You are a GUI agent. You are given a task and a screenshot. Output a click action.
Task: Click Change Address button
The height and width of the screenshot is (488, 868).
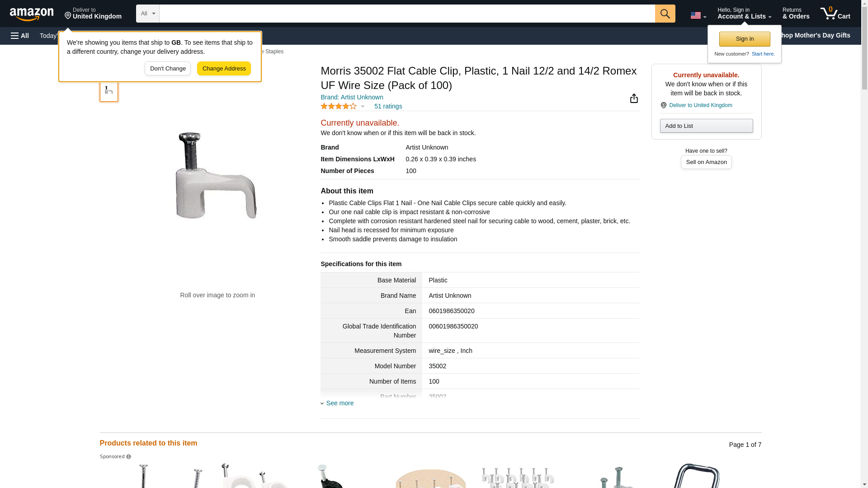coord(224,69)
